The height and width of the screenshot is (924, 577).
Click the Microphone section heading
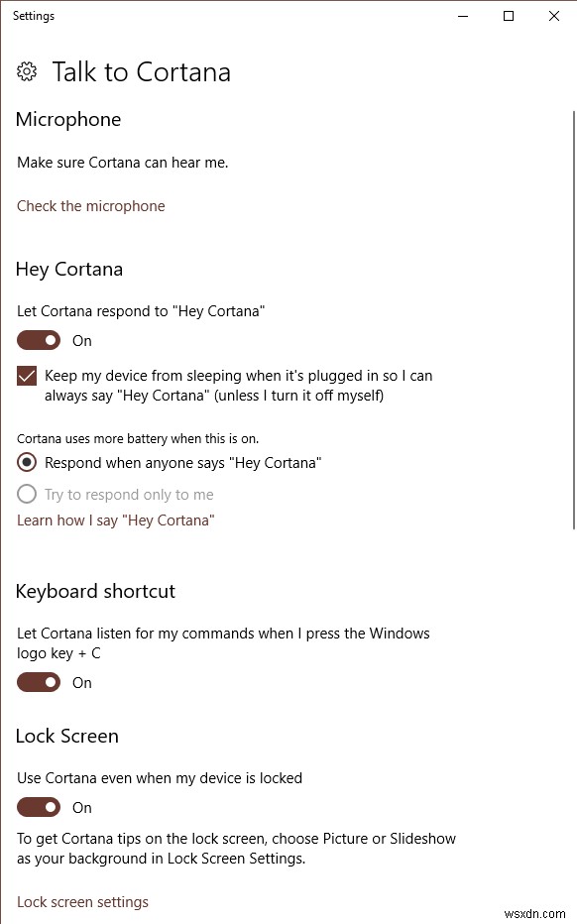[x=68, y=119]
